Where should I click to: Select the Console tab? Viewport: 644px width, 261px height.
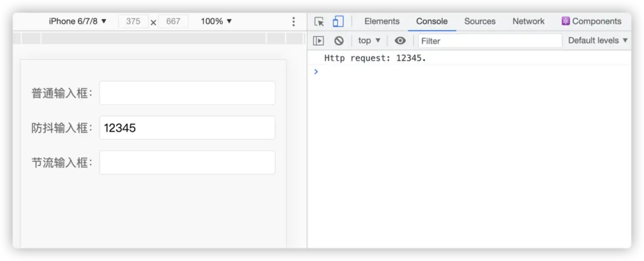click(432, 21)
